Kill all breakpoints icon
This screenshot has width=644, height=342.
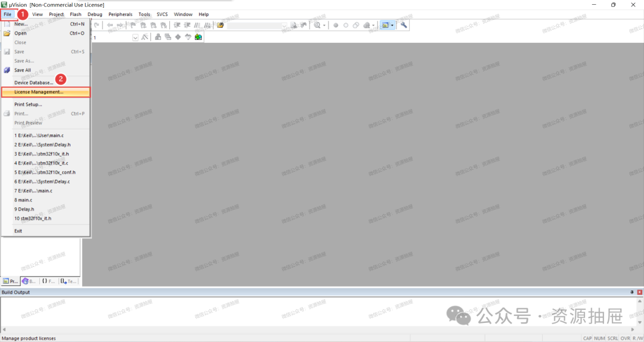pyautogui.click(x=366, y=26)
